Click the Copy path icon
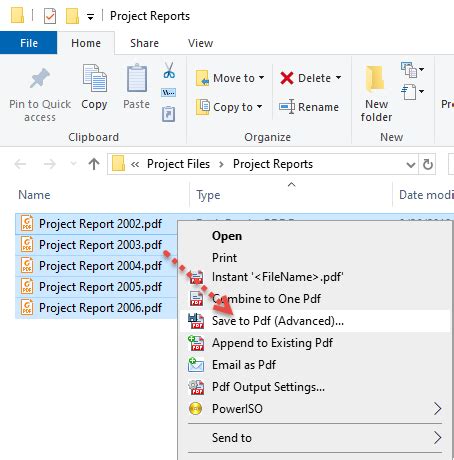 pyautogui.click(x=169, y=92)
